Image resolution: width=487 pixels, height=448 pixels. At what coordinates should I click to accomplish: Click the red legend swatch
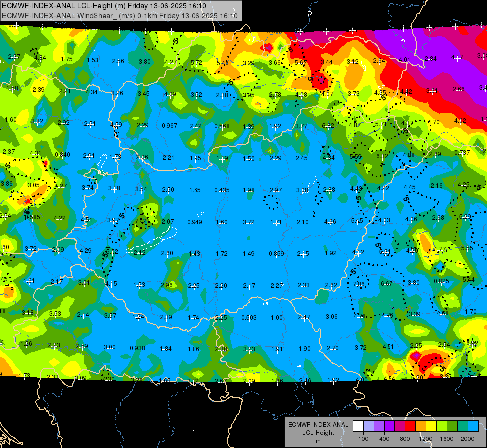(410, 426)
